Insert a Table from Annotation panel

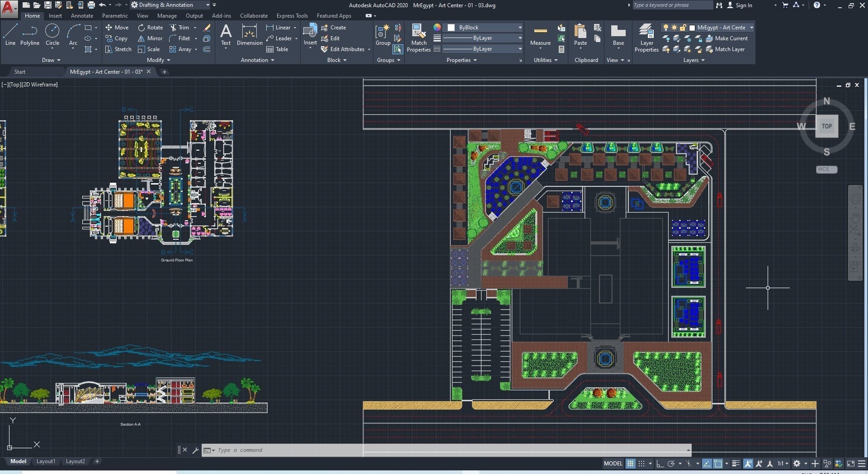click(277, 49)
